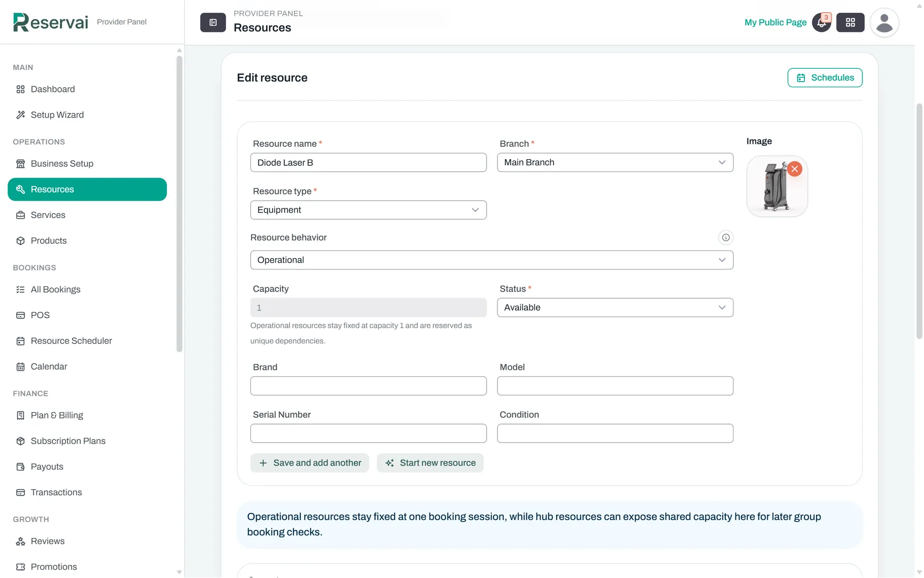Click the Dashboard grid icon
Screen dimensions: 924x578
coord(21,89)
